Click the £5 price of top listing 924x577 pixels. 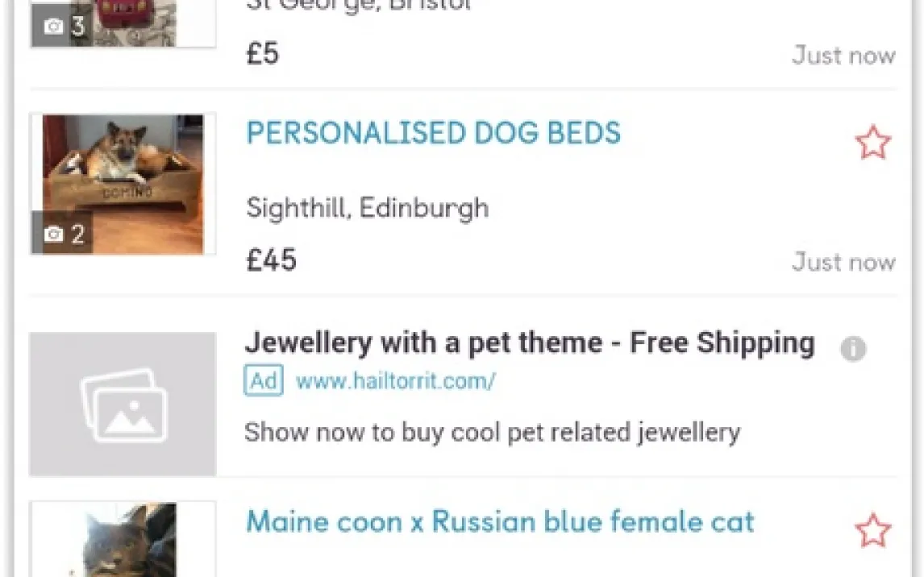pyautogui.click(x=263, y=54)
